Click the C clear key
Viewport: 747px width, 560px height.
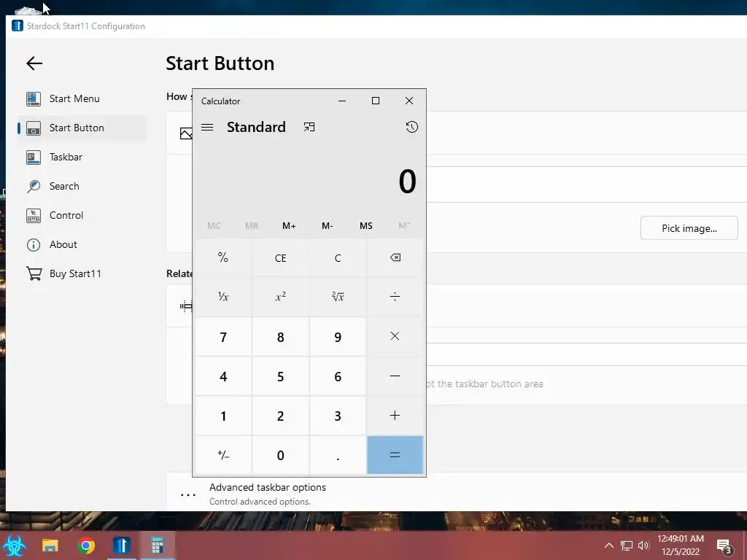[338, 257]
